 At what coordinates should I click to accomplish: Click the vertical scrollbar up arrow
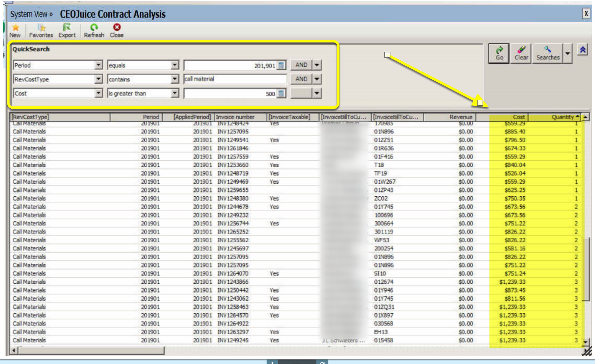click(586, 117)
